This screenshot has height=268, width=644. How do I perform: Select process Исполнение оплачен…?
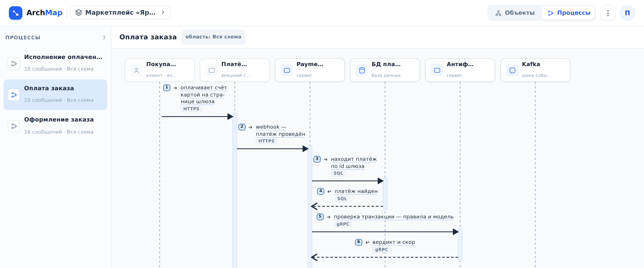pyautogui.click(x=55, y=63)
